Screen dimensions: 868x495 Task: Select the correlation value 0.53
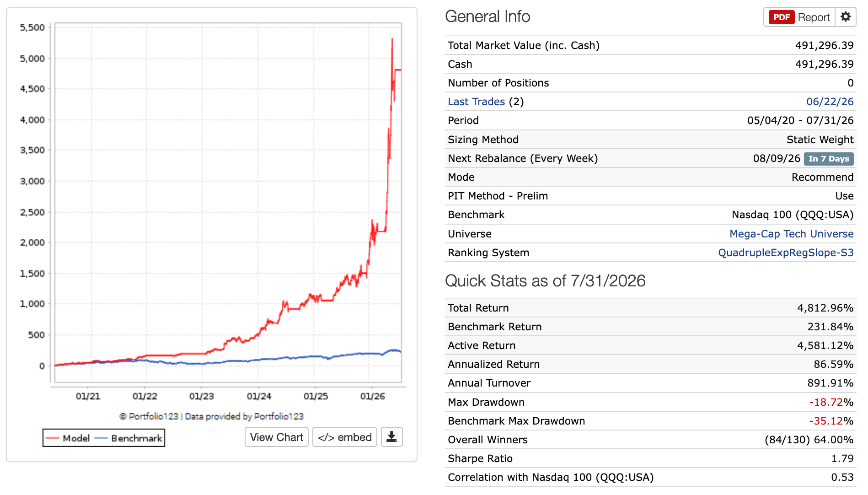tap(842, 477)
